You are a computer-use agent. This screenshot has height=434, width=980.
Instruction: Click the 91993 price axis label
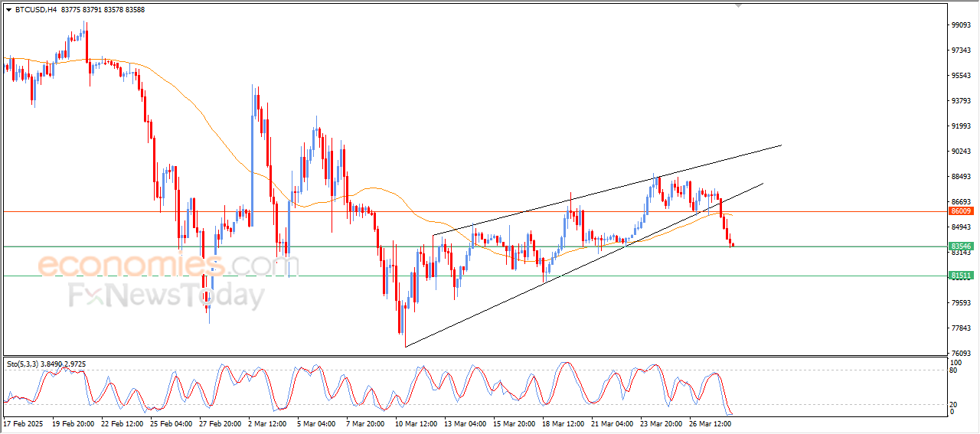click(x=961, y=126)
